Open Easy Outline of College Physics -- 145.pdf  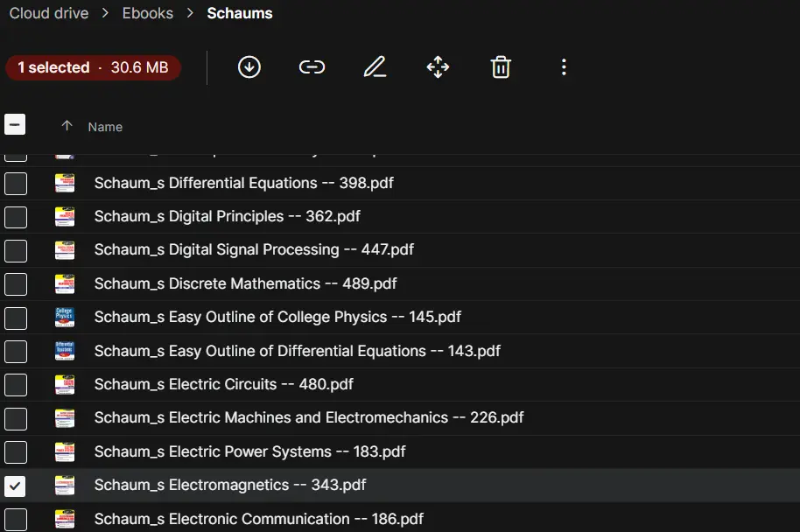[277, 318]
